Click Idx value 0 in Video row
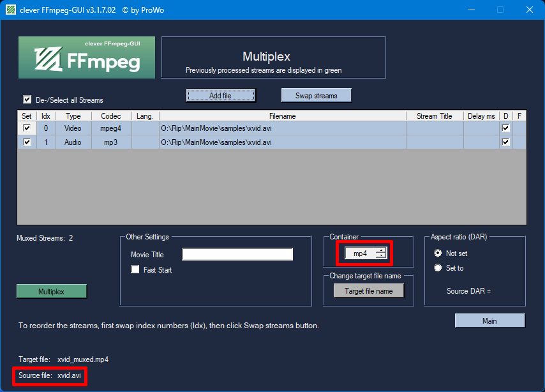The height and width of the screenshot is (392, 545). coord(46,128)
